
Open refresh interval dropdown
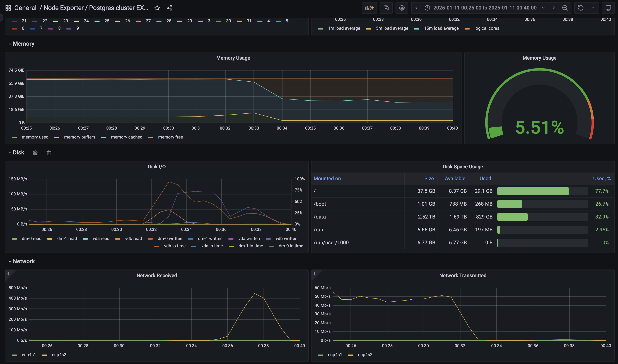593,8
